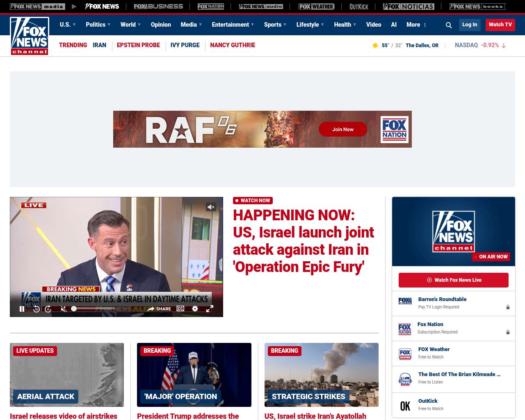Open the Opinion section
Screen dimensions: 525x420
(161, 25)
